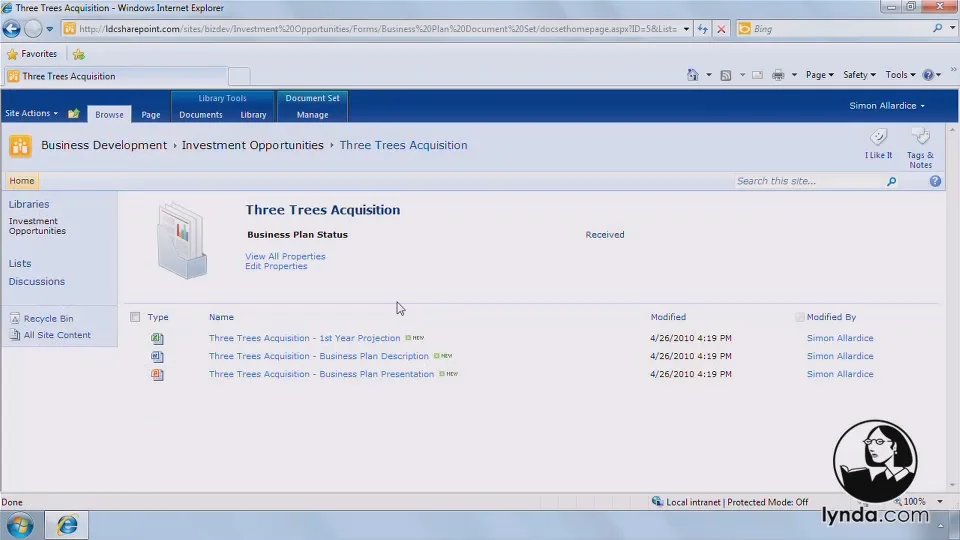Click inside the Search this site field
The image size is (960, 540).
click(x=808, y=181)
